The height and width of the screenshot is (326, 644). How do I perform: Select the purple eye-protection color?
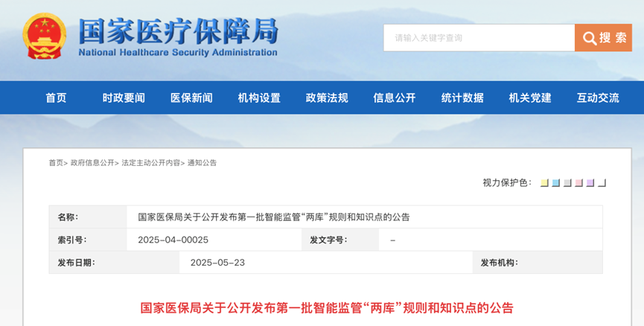coord(590,183)
